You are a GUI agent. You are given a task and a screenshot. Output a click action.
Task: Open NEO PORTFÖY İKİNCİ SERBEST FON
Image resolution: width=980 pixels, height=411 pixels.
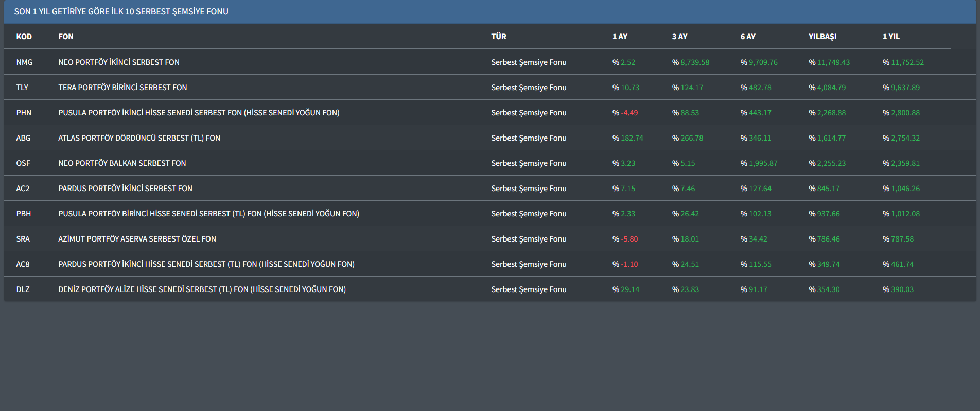[x=119, y=62]
